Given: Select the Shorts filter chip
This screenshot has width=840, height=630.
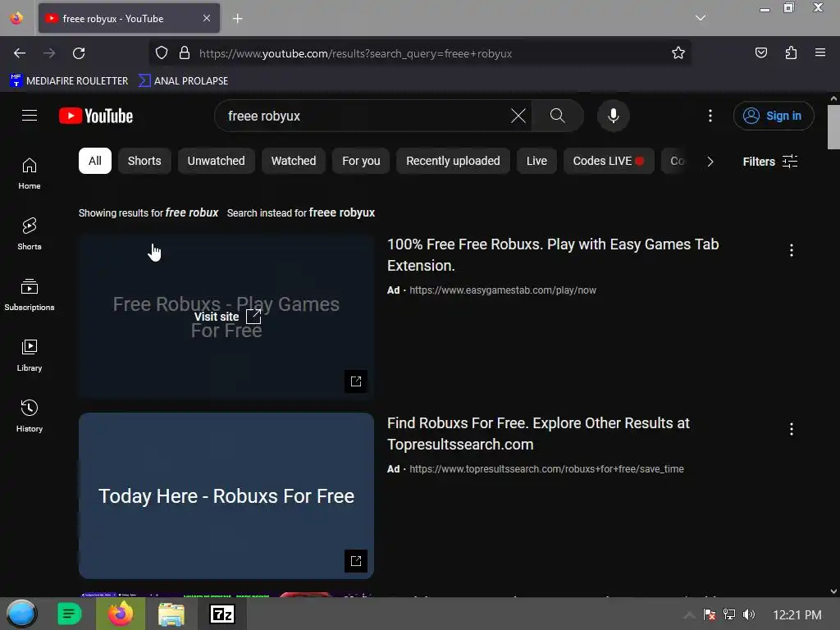Looking at the screenshot, I should [x=144, y=161].
